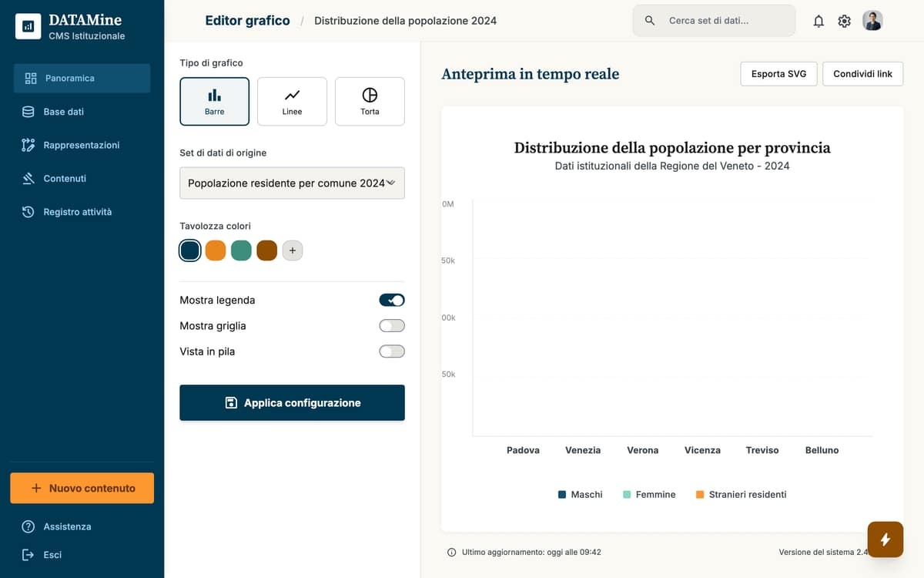Open Contenuti section
Viewport: 924px width, 578px height.
(82, 179)
